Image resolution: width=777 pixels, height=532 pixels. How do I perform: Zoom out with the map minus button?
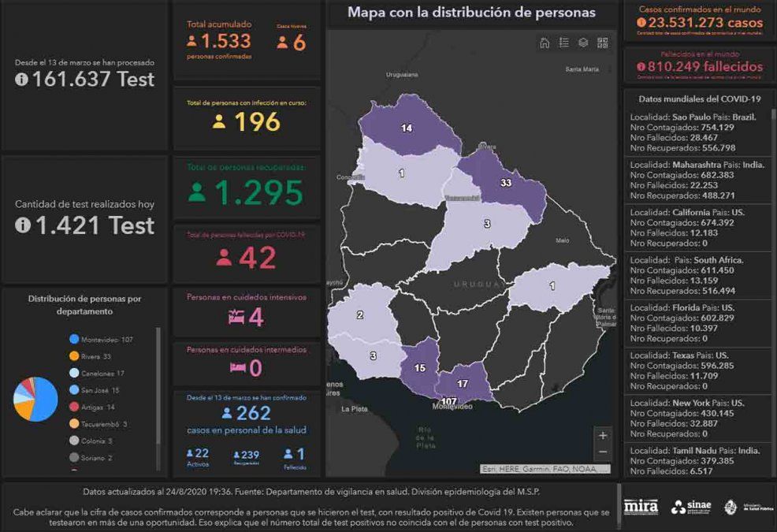603,452
